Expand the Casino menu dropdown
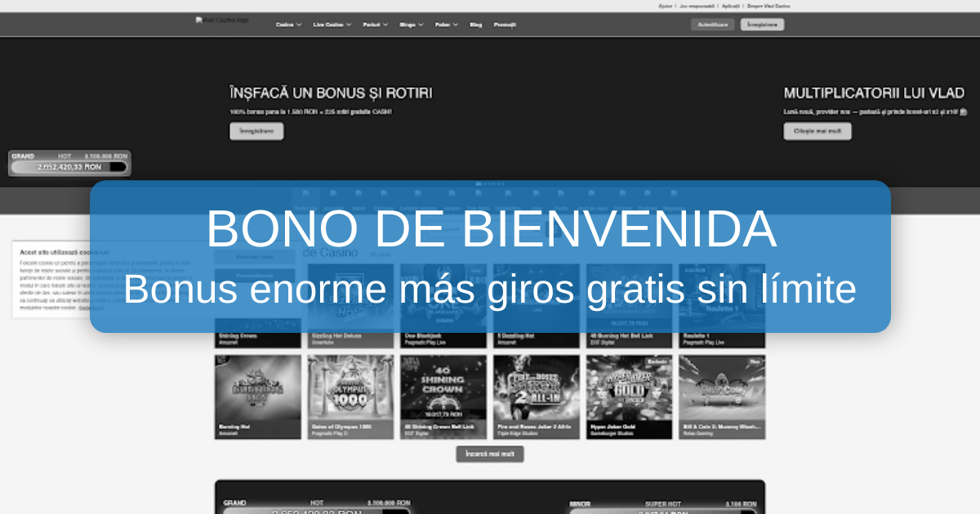The height and width of the screenshot is (514, 980). pyautogui.click(x=288, y=24)
